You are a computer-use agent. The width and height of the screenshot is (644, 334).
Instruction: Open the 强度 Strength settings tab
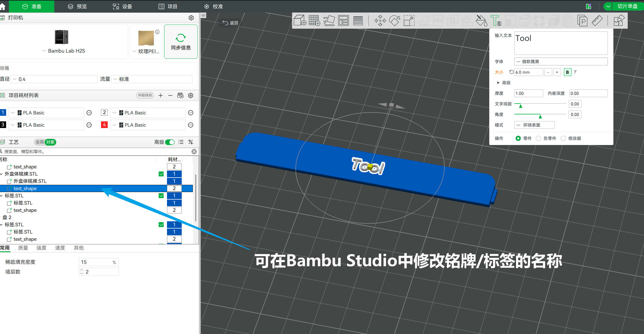coord(41,248)
